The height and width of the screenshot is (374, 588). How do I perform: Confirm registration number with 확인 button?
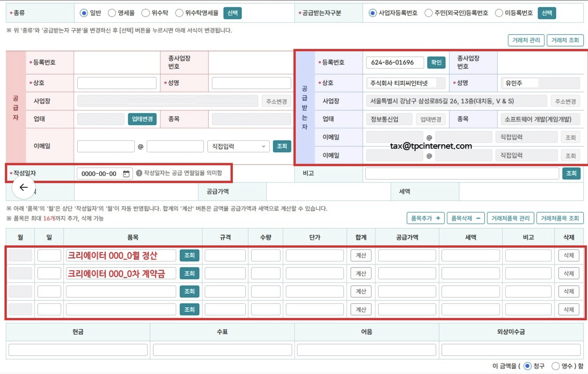click(x=436, y=62)
